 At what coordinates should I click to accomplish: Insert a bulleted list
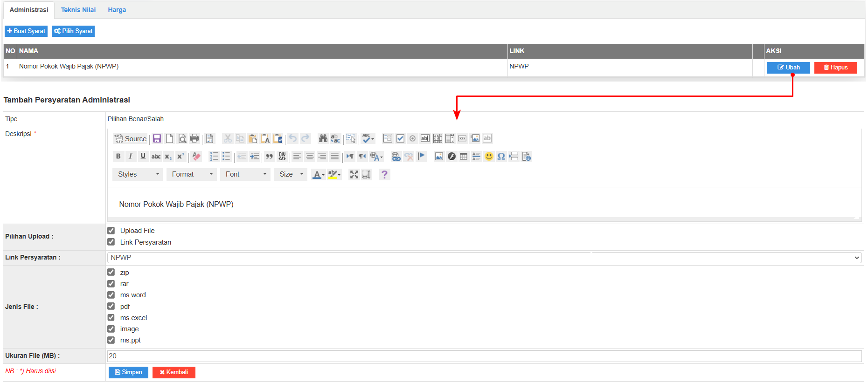[x=226, y=157]
